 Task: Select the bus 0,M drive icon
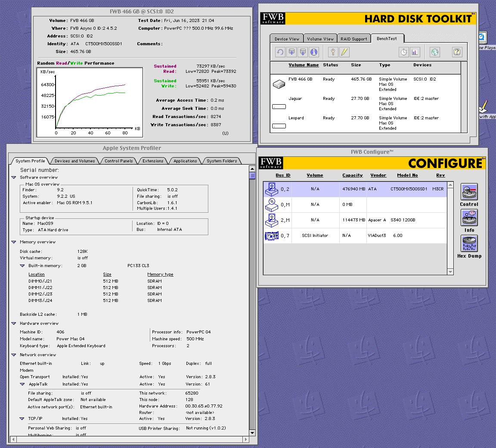271,205
